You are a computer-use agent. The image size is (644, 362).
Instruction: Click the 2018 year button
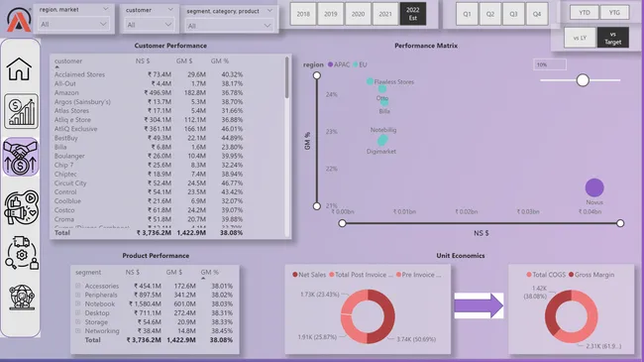(x=303, y=14)
